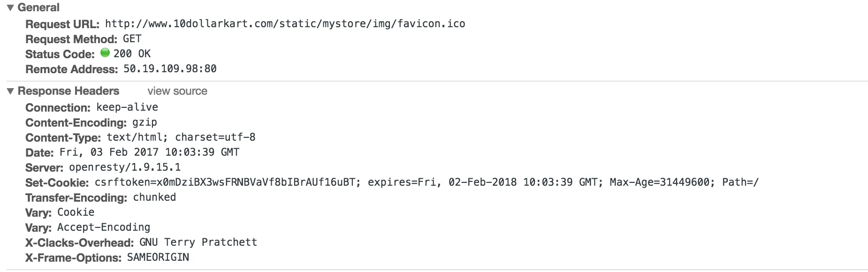Click the favicon.ico request URL value
The height and width of the screenshot is (272, 868).
[285, 24]
